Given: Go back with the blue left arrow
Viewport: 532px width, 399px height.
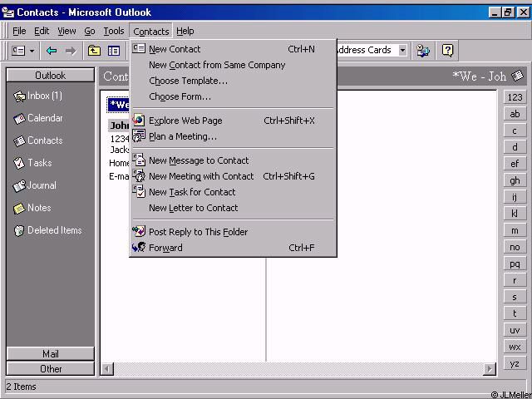Looking at the screenshot, I should tap(52, 51).
